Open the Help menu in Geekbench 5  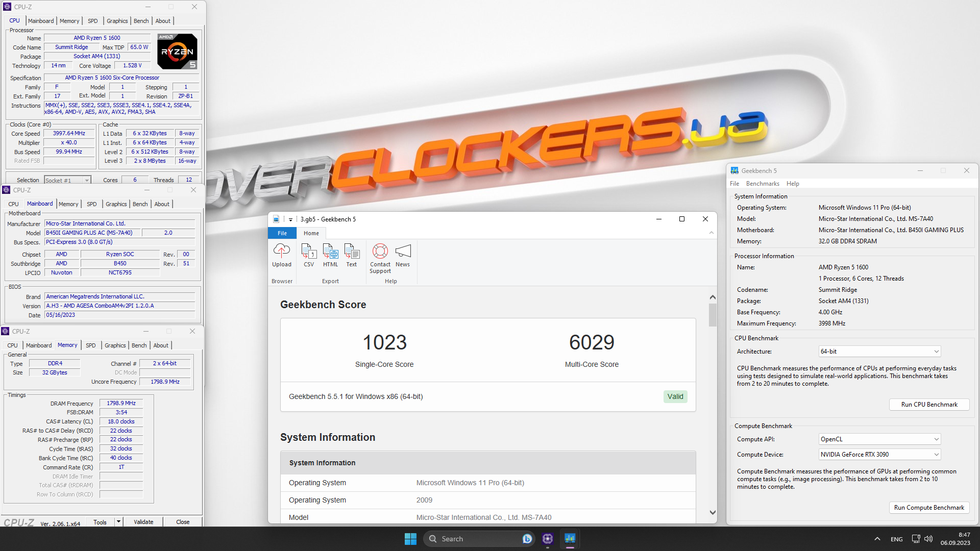tap(793, 184)
